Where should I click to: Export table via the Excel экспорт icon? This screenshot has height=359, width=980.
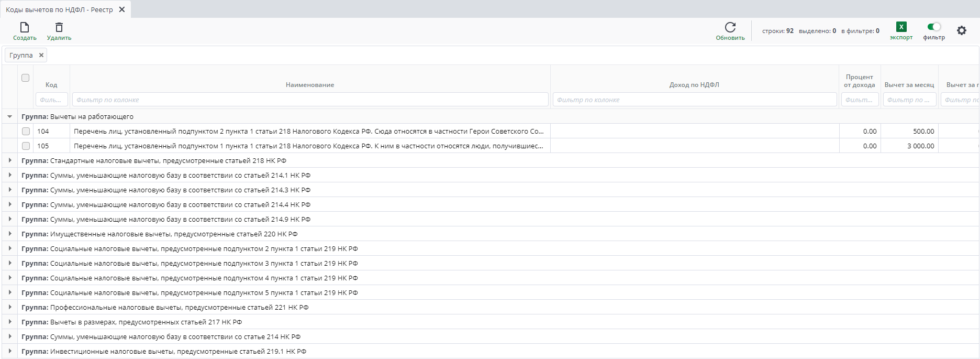[901, 27]
